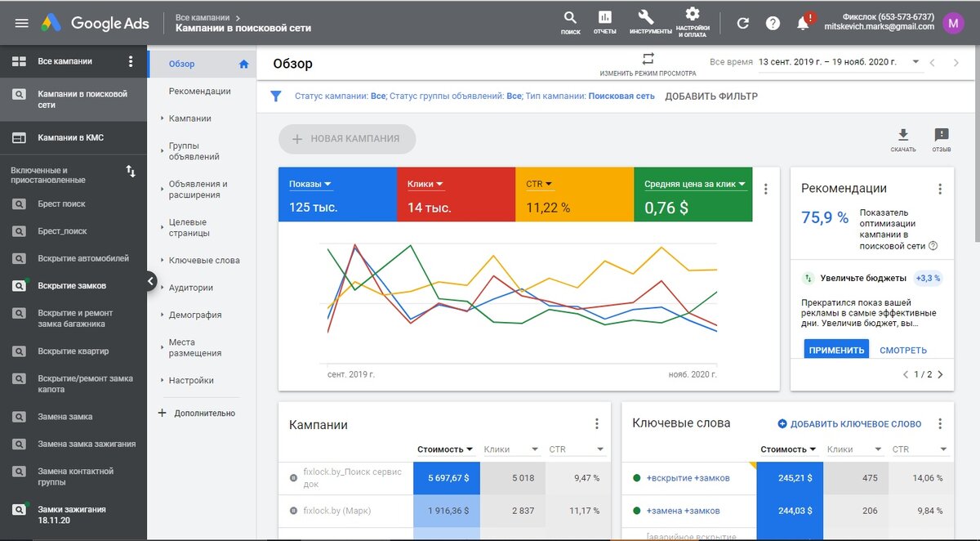The height and width of the screenshot is (541, 980).
Task: Open the notifications bell
Action: (804, 22)
